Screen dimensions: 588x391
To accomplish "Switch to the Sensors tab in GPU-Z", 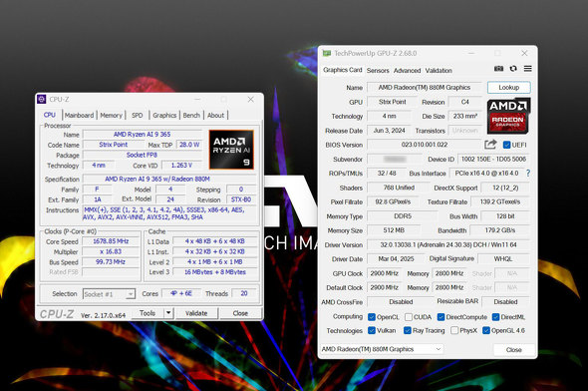I will pos(378,70).
